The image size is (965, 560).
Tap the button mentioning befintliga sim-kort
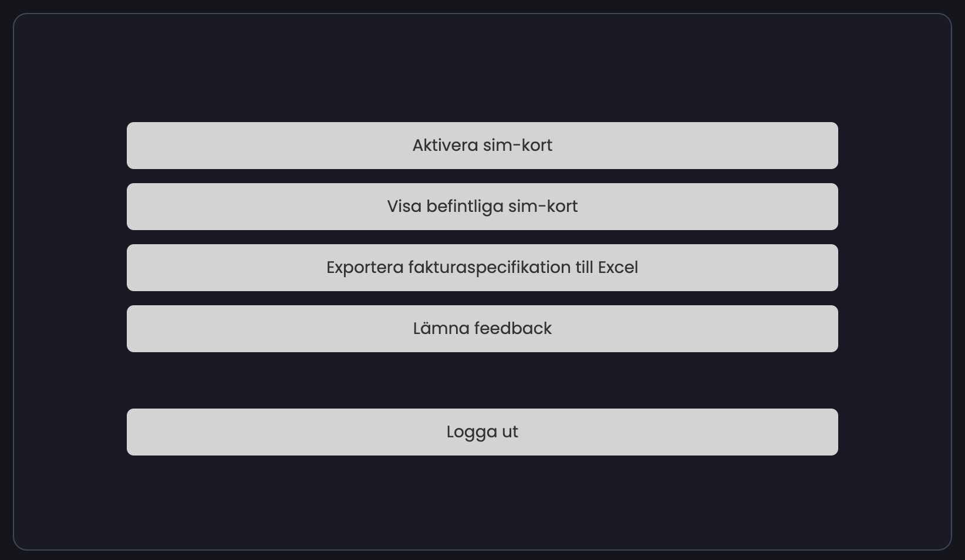(x=482, y=207)
